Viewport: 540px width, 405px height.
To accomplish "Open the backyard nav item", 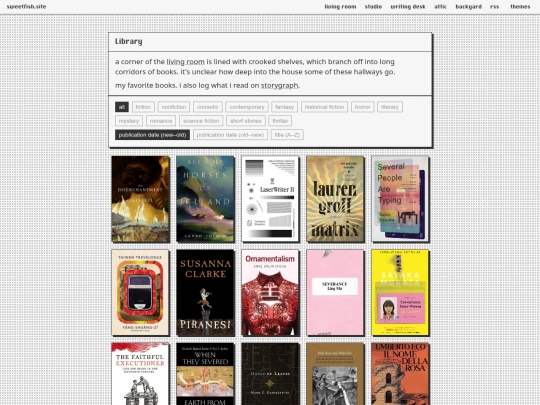I will pyautogui.click(x=468, y=7).
